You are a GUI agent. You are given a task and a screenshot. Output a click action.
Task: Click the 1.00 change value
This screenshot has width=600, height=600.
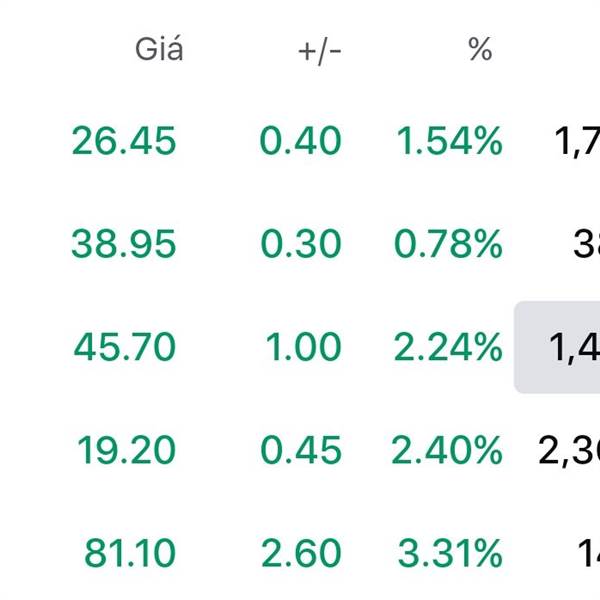coord(304,347)
